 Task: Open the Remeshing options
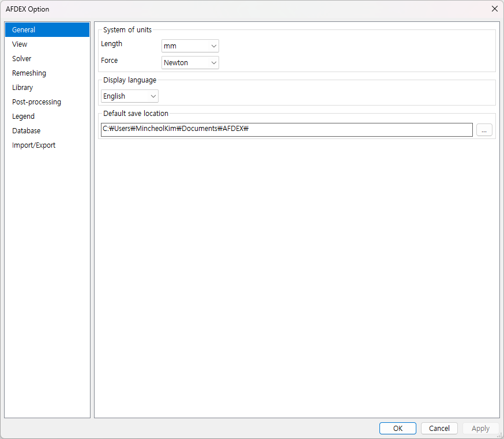coord(47,73)
